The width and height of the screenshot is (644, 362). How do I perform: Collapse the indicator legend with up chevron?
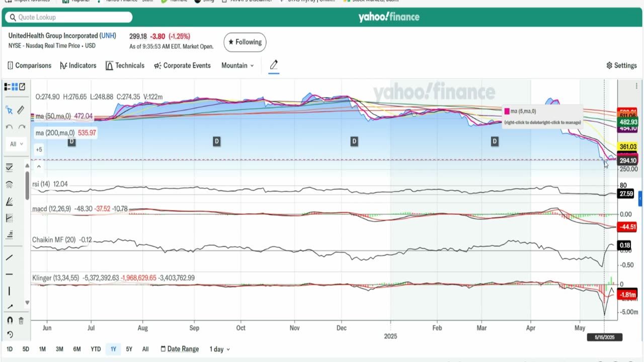tap(39, 166)
